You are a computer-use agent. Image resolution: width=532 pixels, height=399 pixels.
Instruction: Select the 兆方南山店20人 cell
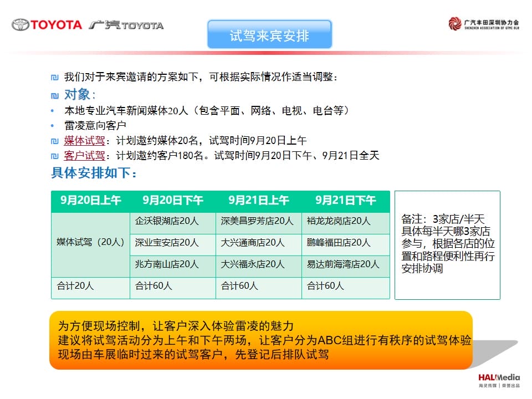tap(173, 267)
